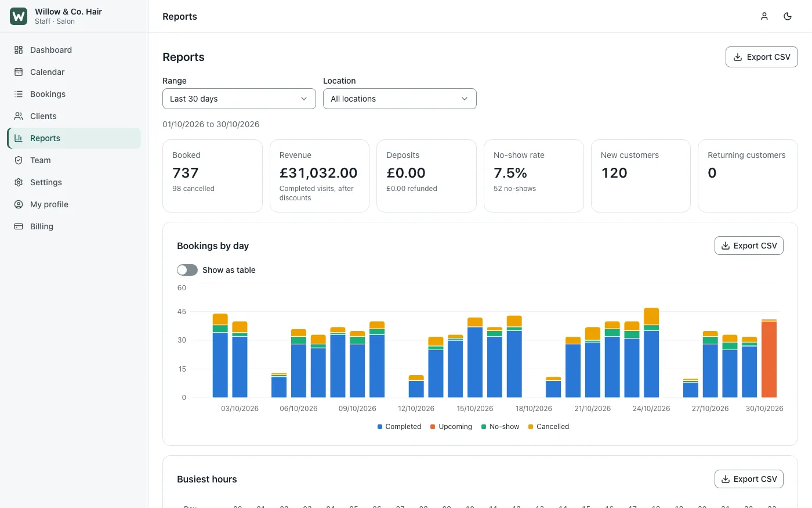The width and height of the screenshot is (812, 508).
Task: Click the Returning customers 0 value
Action: (x=712, y=173)
